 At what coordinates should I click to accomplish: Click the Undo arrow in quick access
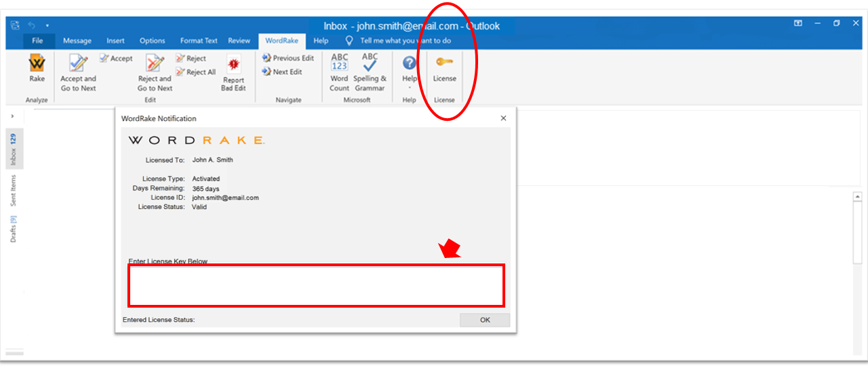(32, 25)
